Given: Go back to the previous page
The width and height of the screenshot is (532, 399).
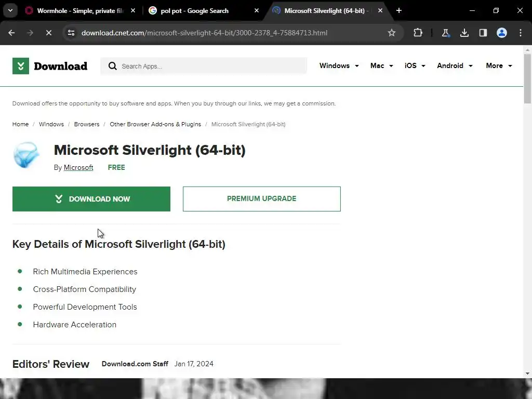Looking at the screenshot, I should (11, 33).
